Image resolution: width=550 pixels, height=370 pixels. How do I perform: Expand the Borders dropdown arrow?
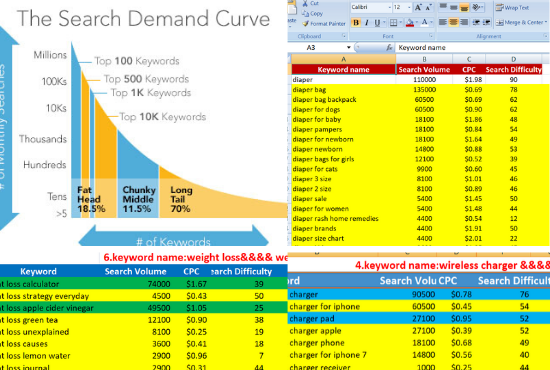point(401,23)
